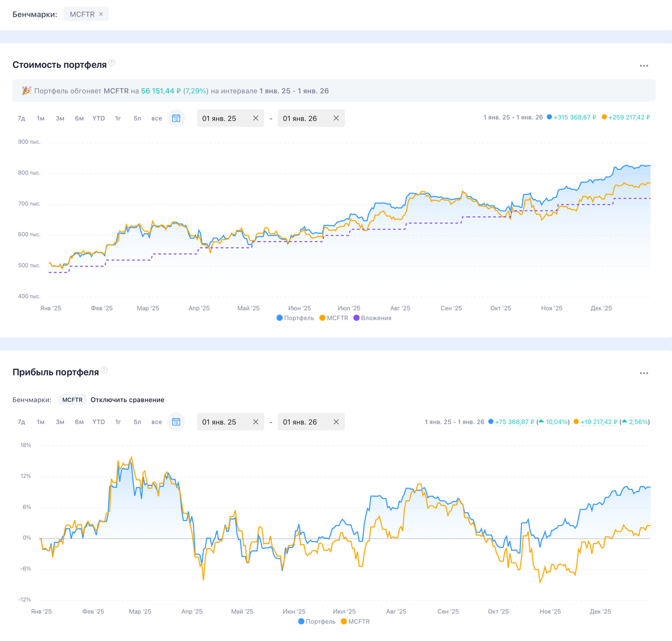Click MCFTR benchmark tag in profit section
This screenshot has width=672, height=641.
72,400
